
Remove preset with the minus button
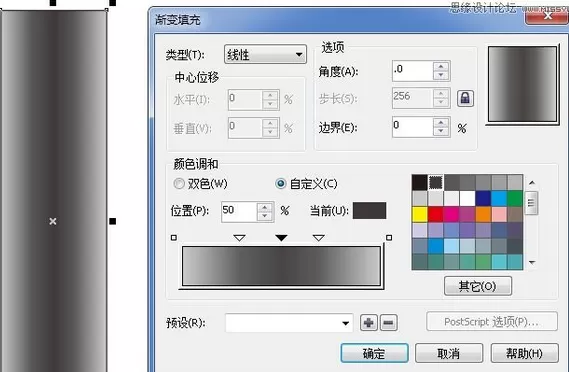(x=389, y=323)
